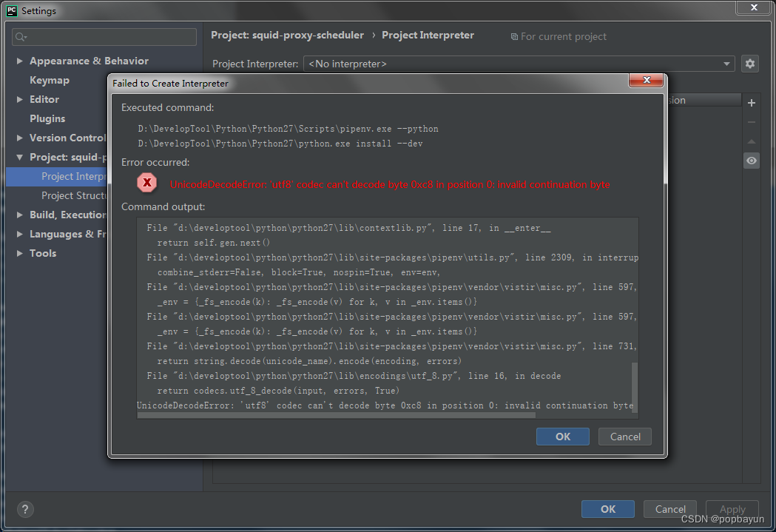Image resolution: width=776 pixels, height=532 pixels.
Task: Expand the Editor section arrow
Action: (x=20, y=99)
